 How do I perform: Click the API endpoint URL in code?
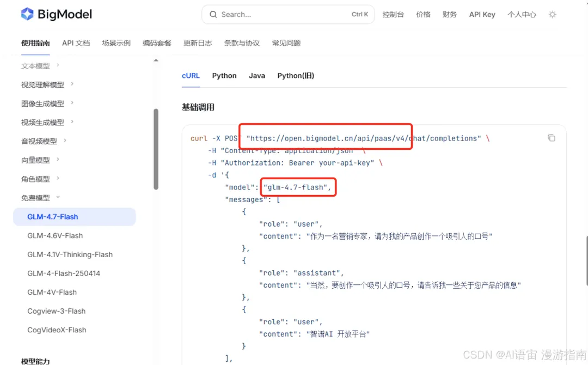pos(363,138)
